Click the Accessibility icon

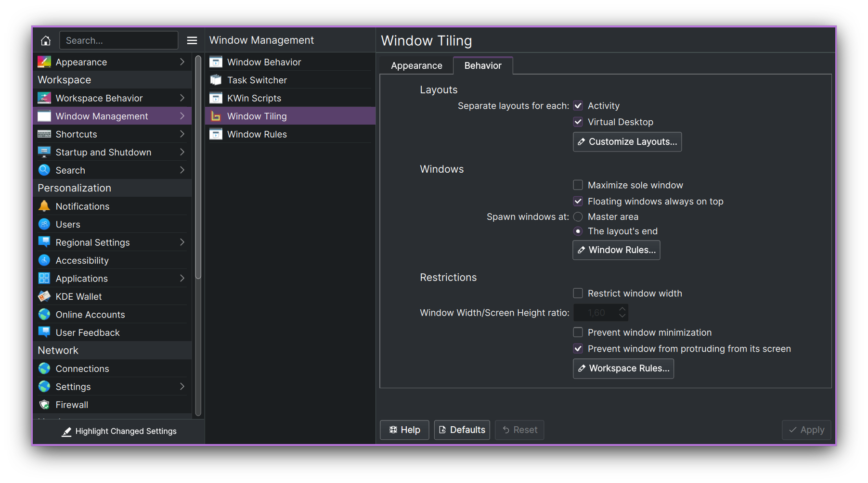coord(44,260)
